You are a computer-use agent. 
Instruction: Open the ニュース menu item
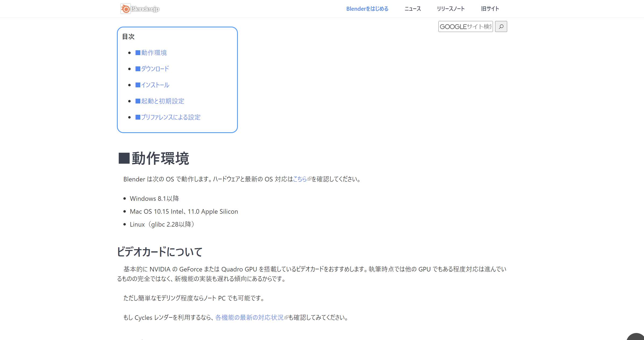click(x=413, y=9)
